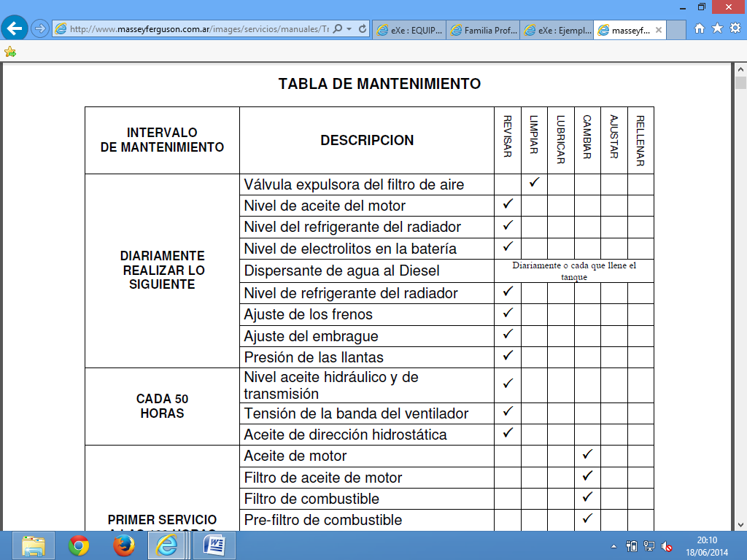Open a new tab with blank tab button

click(x=677, y=30)
